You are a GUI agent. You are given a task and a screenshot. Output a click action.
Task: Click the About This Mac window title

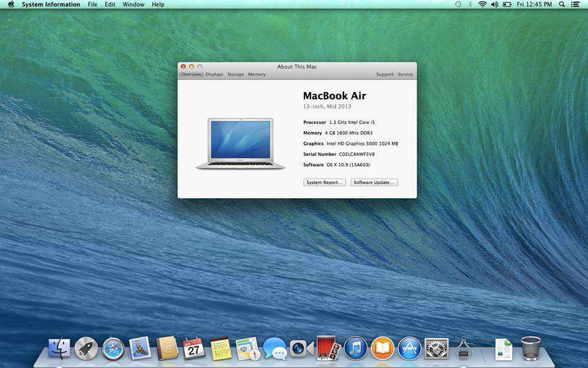point(297,66)
